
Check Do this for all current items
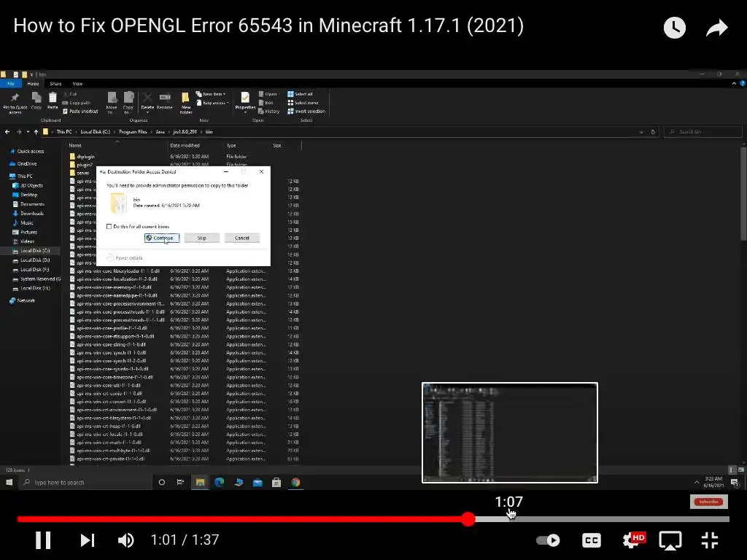[109, 227]
